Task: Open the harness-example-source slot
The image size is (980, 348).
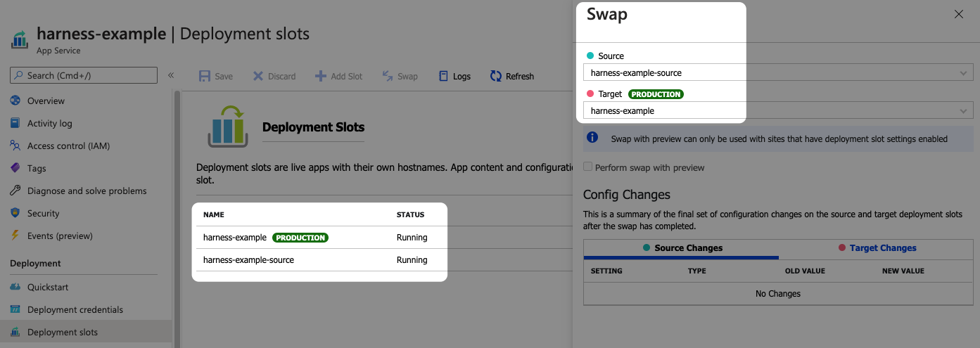Action: [248, 260]
